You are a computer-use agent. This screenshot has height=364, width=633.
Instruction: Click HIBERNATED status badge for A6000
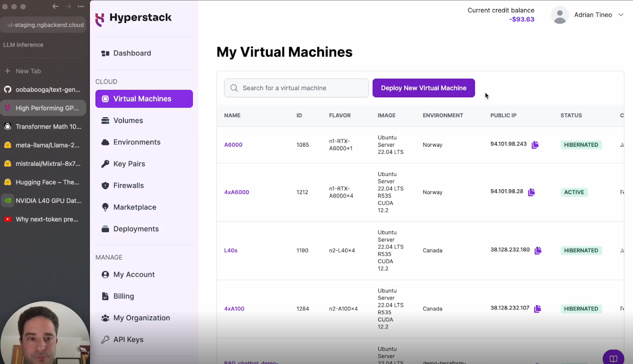click(x=581, y=145)
